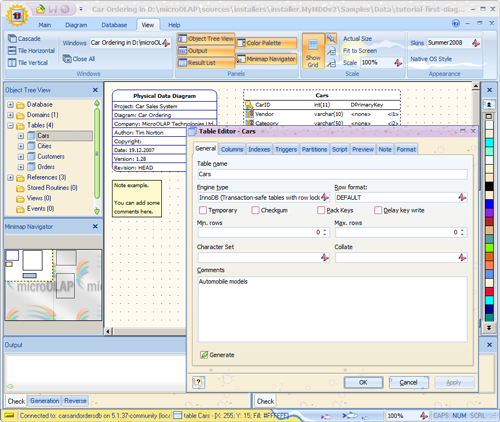The image size is (500, 422).
Task: Pick the blue color swatch in palette
Action: (489, 204)
